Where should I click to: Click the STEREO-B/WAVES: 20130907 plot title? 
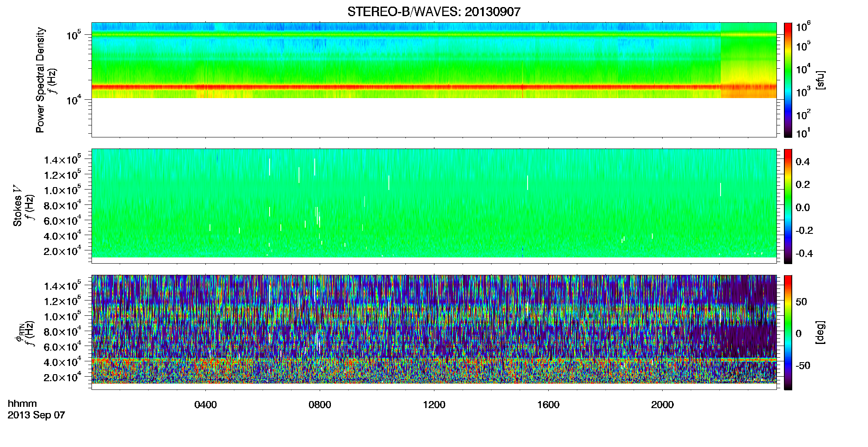(434, 12)
